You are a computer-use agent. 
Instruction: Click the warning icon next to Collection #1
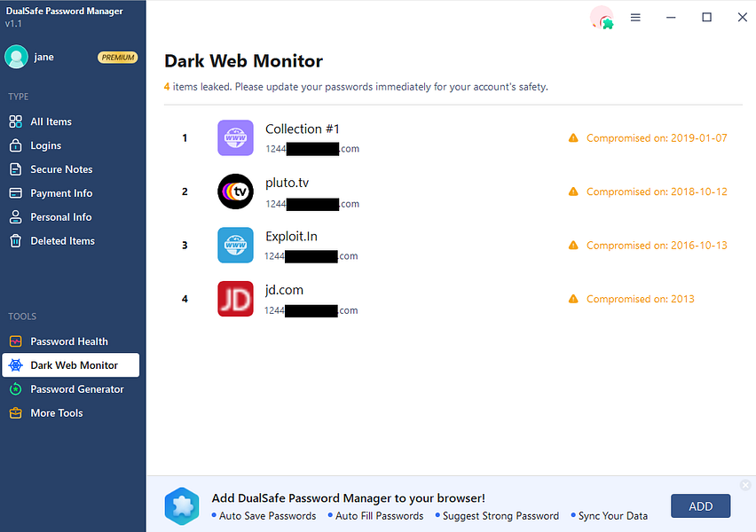[573, 138]
